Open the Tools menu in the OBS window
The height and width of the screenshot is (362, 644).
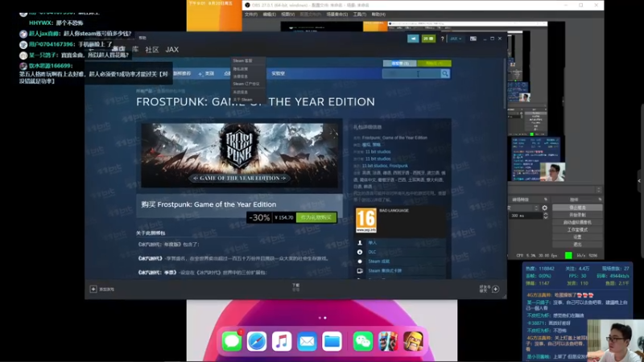coord(359,14)
